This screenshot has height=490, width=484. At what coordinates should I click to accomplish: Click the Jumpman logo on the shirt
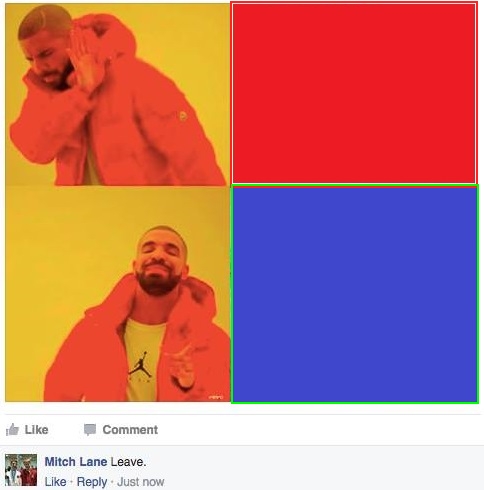point(141,364)
